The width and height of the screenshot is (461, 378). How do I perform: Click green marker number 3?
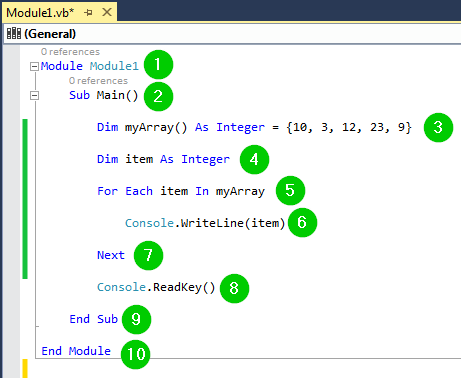pos(438,127)
